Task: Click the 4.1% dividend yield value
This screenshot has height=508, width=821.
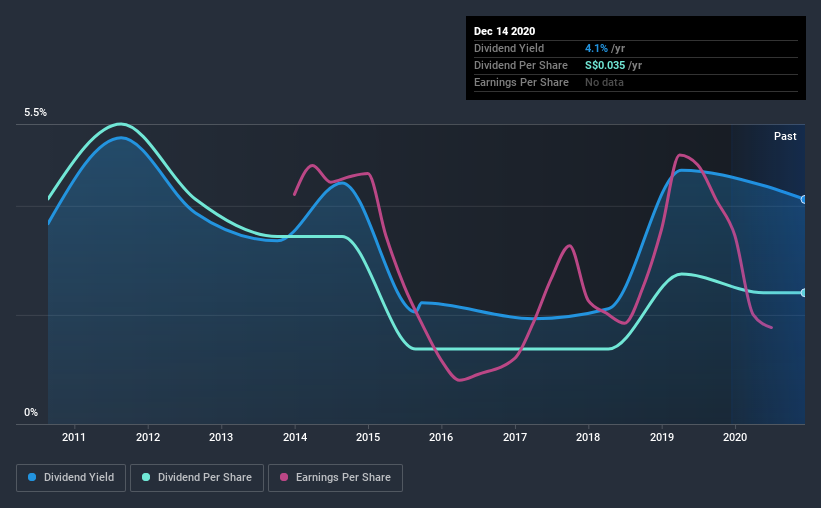Action: (596, 48)
